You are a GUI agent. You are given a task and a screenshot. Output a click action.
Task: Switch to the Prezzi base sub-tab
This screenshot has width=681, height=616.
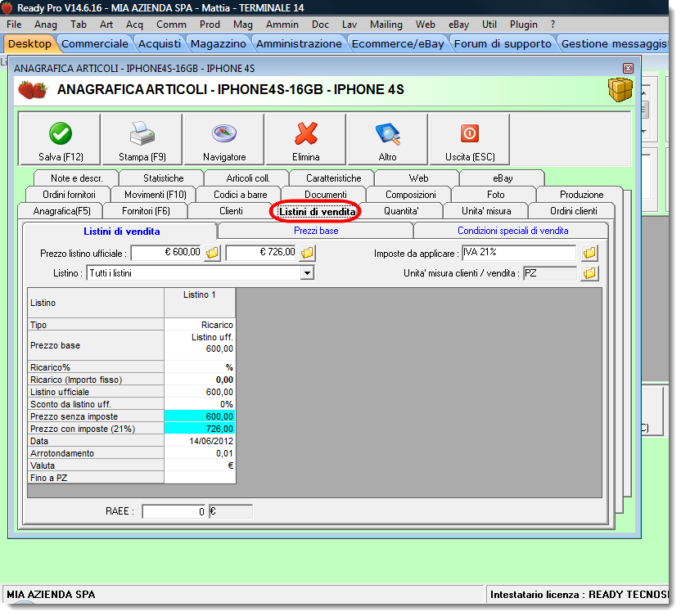[x=316, y=231]
